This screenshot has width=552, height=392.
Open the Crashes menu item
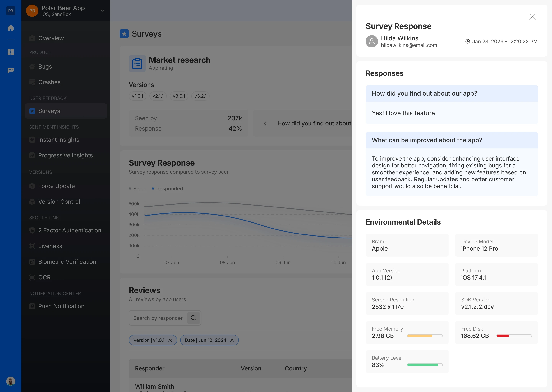click(49, 82)
